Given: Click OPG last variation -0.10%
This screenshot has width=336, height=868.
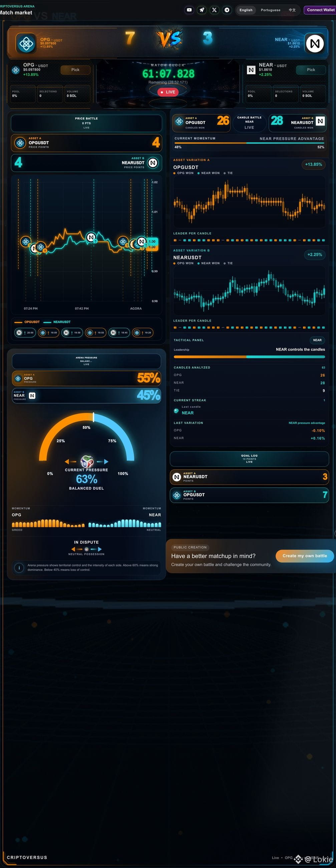Looking at the screenshot, I should (x=318, y=431).
